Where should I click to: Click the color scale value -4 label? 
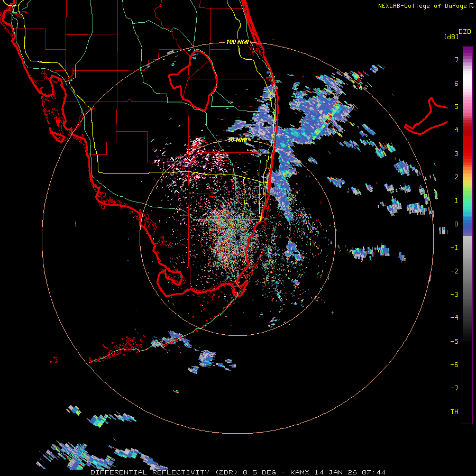454,317
